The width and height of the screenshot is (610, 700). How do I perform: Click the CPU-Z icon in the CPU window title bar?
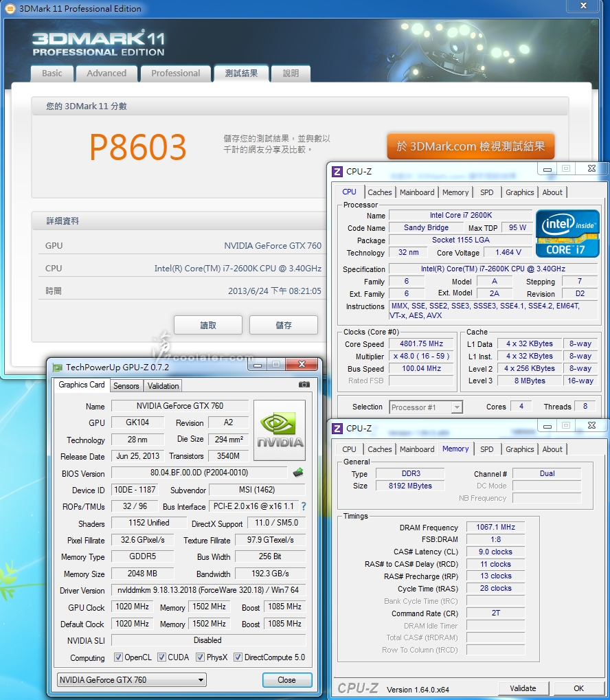pos(337,172)
